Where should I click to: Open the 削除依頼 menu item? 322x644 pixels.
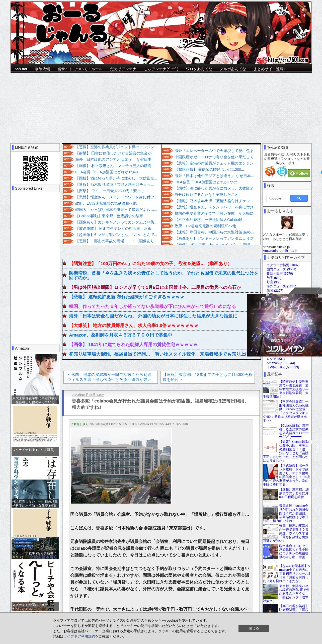click(42, 69)
